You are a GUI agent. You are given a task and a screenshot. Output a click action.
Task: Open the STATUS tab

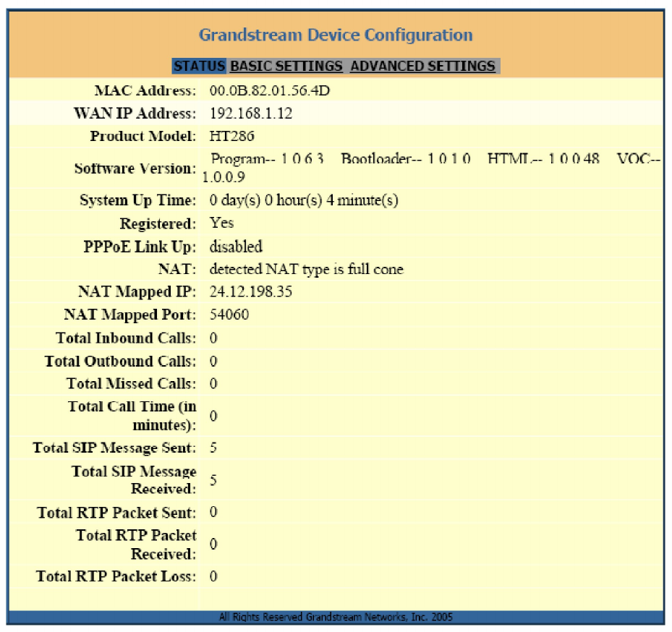coord(200,66)
